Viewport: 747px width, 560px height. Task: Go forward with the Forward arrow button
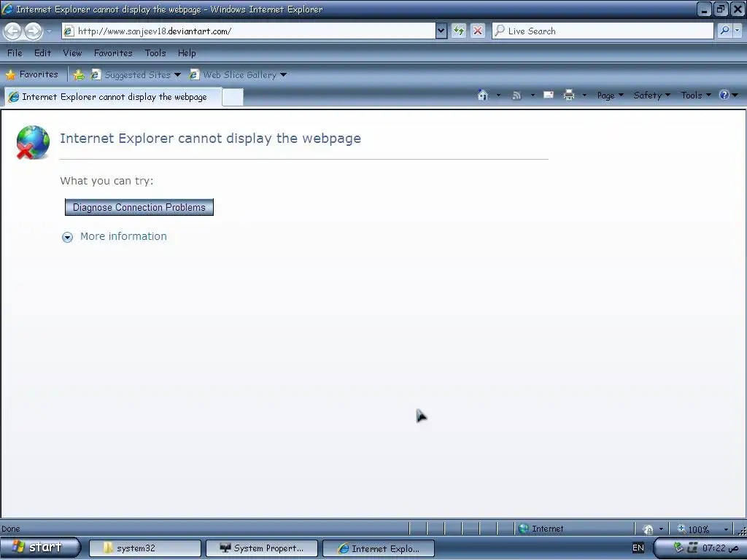tap(33, 31)
